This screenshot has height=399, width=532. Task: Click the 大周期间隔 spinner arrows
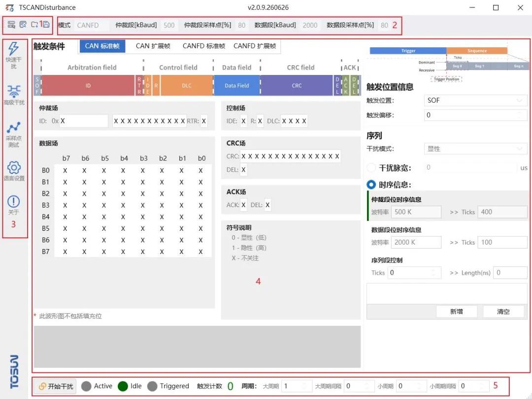[367, 386]
